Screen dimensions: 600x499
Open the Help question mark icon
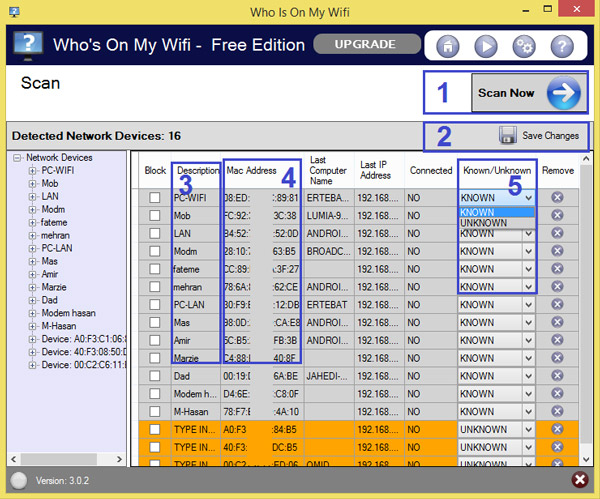pyautogui.click(x=562, y=46)
